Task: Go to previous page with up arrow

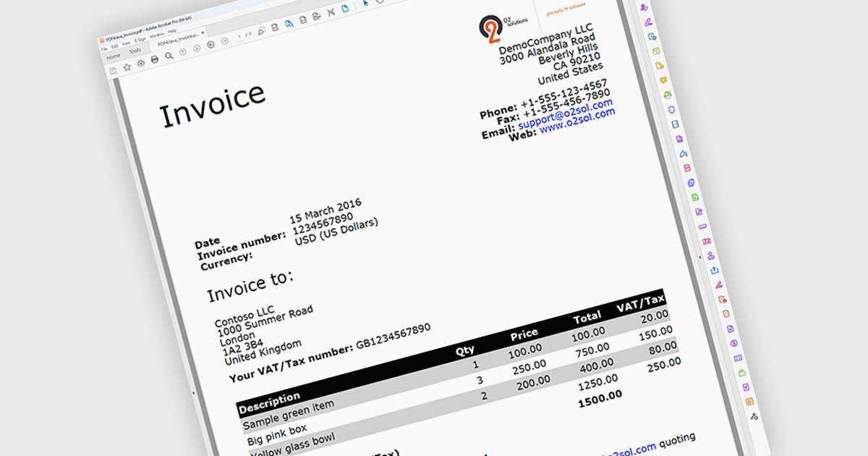Action: pos(183,51)
